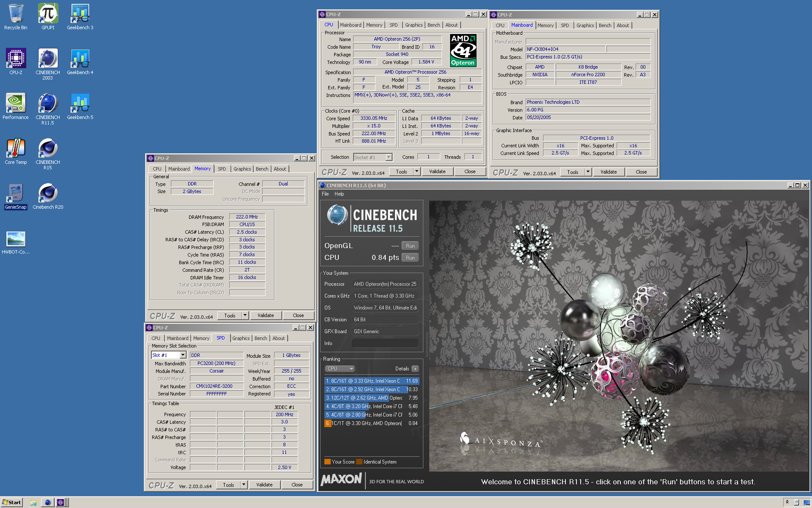Show hidden system tray icons

click(787, 502)
